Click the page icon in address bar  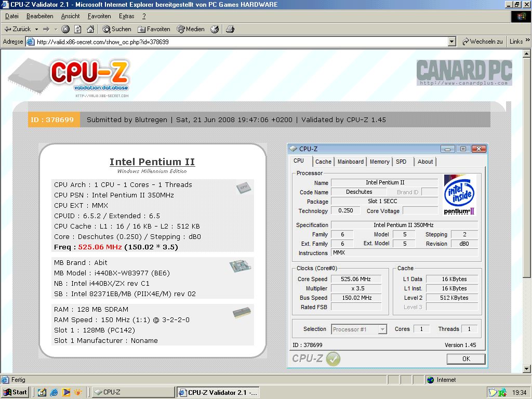click(31, 42)
